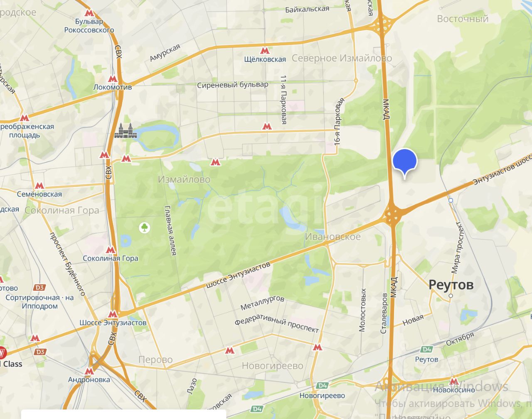The image size is (532, 419).
Task: Select the Андроновка metro station icon
Action: [x=89, y=371]
